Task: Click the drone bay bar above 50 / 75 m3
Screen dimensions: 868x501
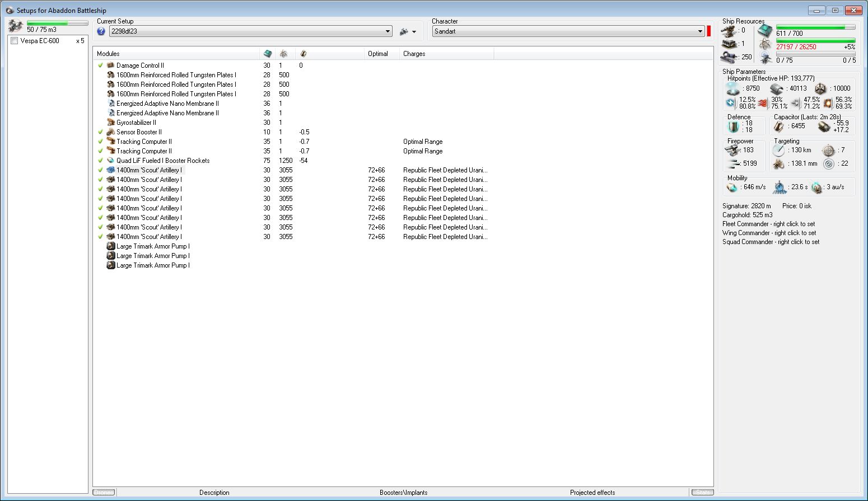Action: 57,23
